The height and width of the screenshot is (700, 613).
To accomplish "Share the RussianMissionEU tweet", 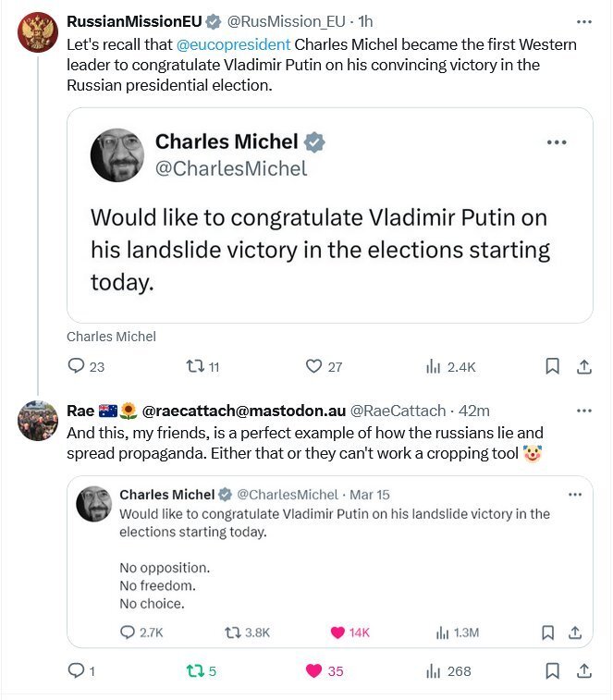I will [x=584, y=366].
